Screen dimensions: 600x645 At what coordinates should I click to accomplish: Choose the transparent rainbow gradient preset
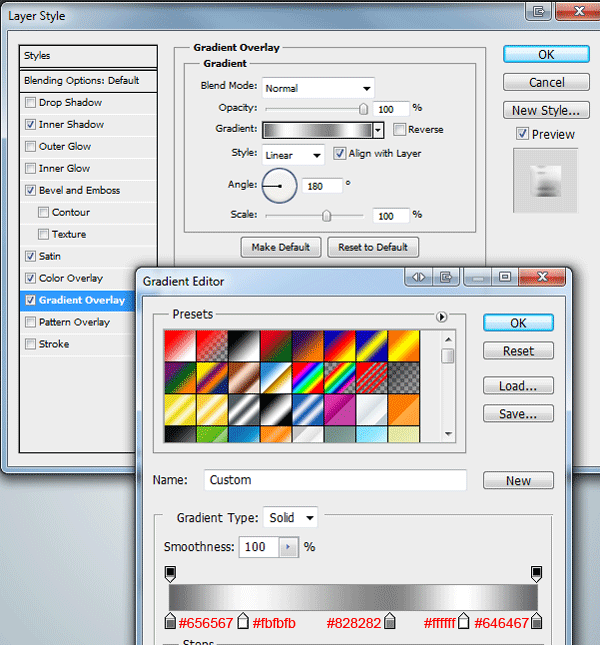(340, 378)
